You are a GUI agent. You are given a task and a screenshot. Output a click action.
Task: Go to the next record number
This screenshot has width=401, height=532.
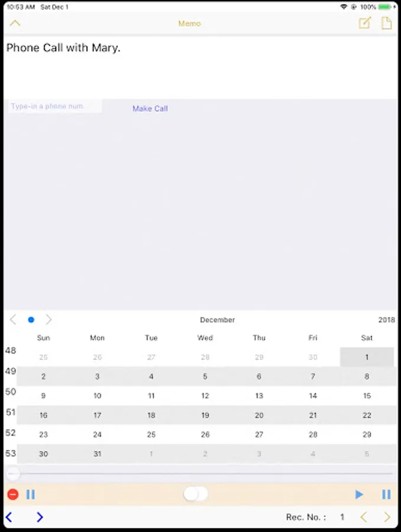[x=387, y=517]
